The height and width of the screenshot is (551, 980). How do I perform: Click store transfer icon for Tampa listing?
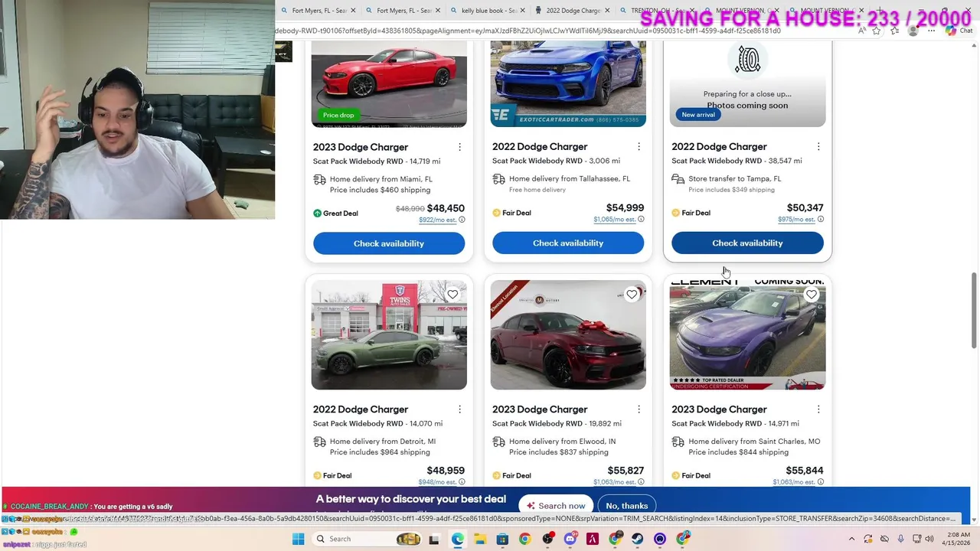pos(678,179)
